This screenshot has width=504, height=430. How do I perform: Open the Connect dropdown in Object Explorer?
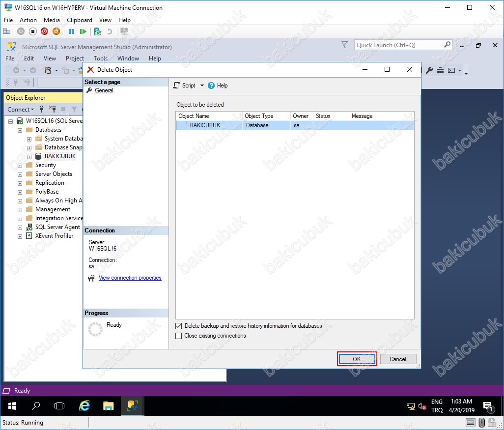21,110
